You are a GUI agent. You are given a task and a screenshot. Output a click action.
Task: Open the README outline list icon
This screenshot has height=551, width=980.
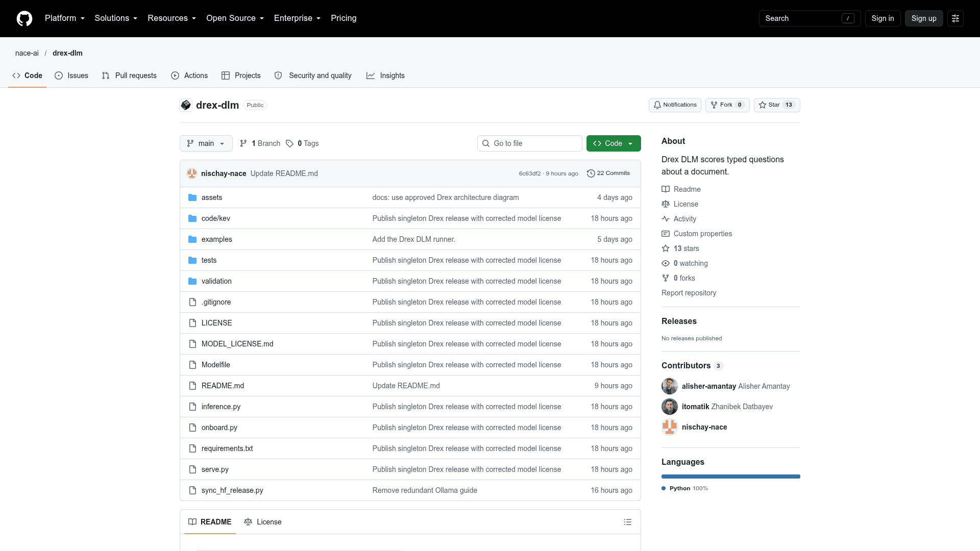628,522
